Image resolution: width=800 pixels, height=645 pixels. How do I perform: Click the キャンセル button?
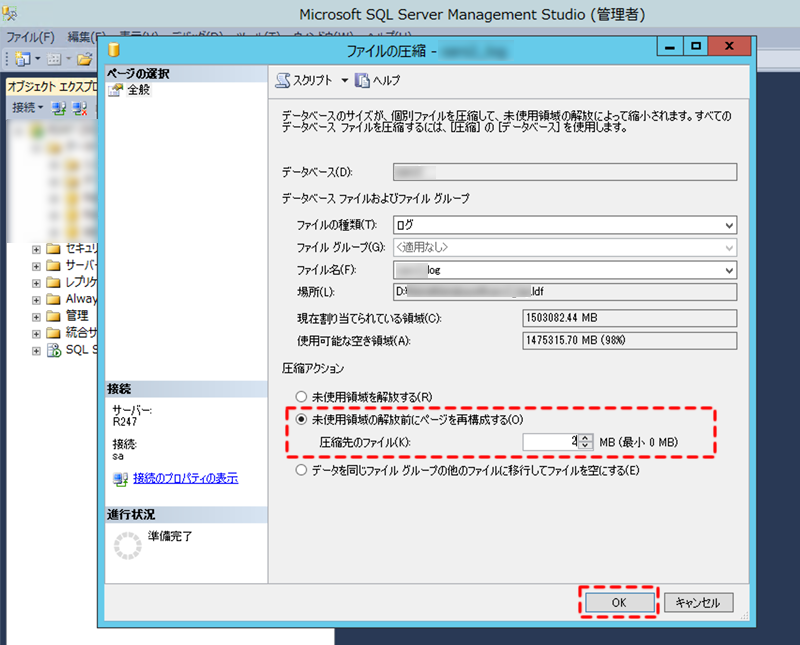(697, 602)
